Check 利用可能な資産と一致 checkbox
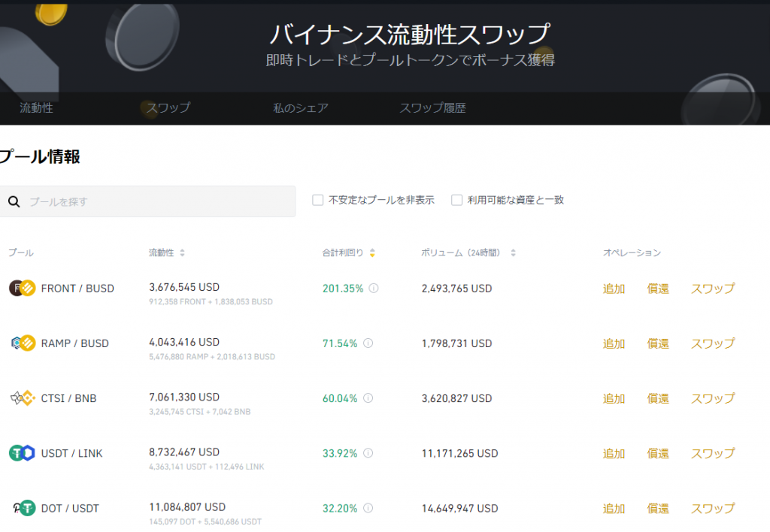Image resolution: width=770 pixels, height=532 pixels. pyautogui.click(x=456, y=200)
